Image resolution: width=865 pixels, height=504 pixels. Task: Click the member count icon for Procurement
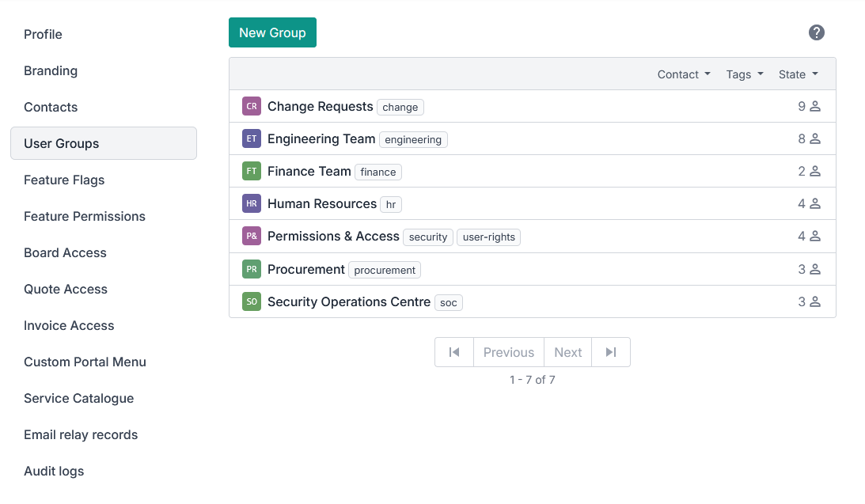815,270
